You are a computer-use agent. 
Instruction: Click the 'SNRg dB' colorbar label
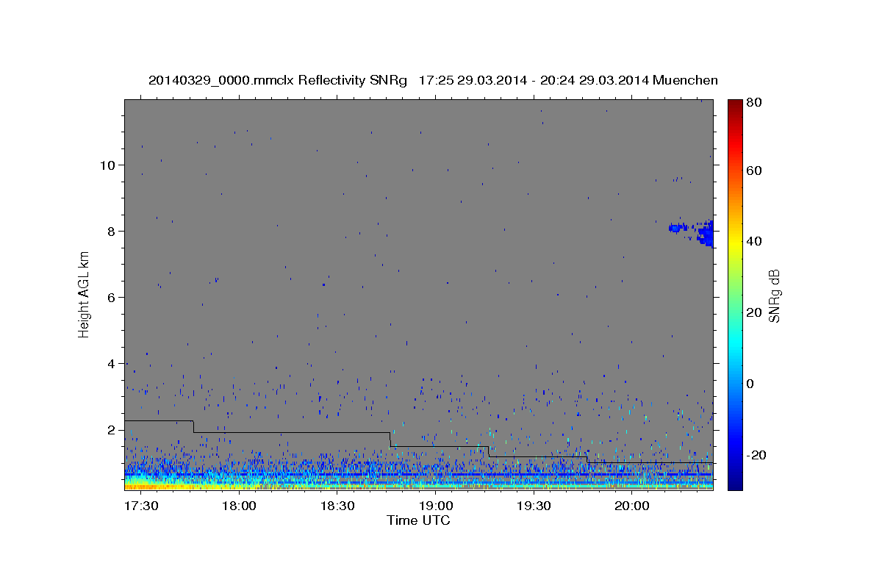tap(773, 296)
